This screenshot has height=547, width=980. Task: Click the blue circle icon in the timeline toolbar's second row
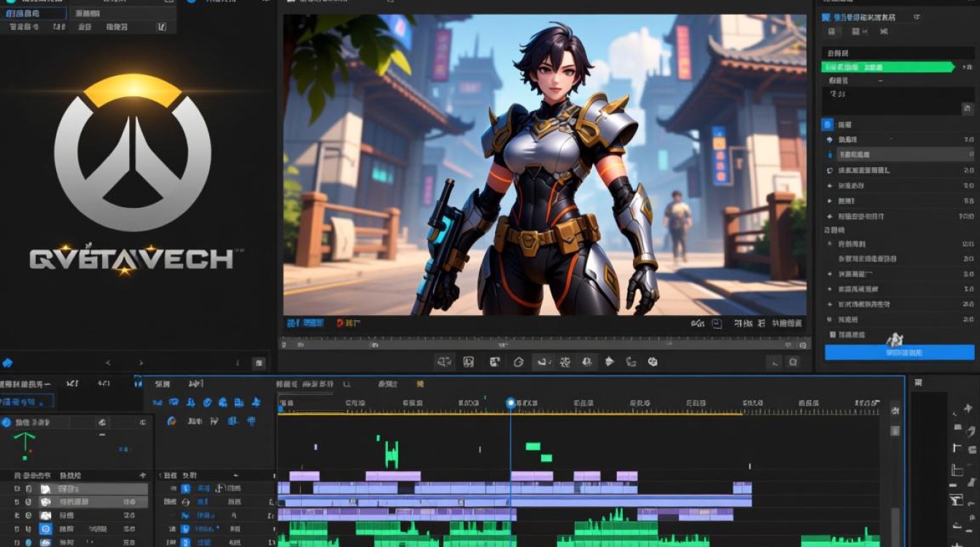tap(172, 421)
